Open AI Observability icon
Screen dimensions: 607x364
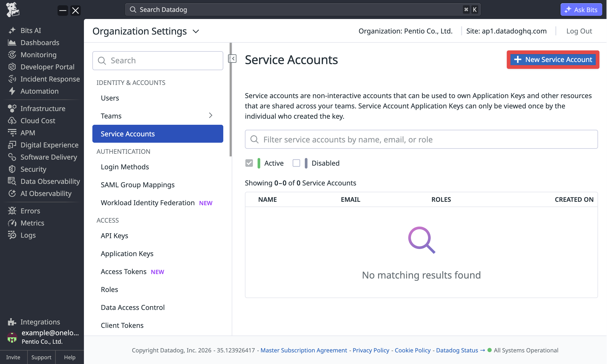coord(12,194)
